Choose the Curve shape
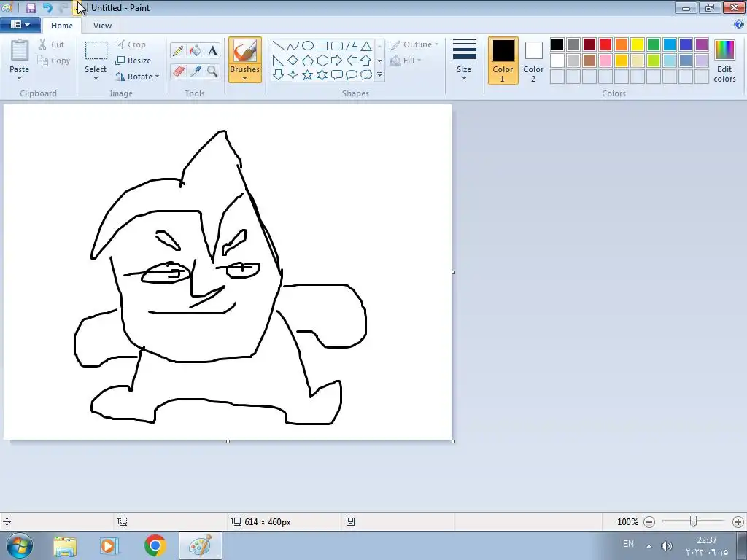Image resolution: width=747 pixels, height=560 pixels. click(293, 46)
